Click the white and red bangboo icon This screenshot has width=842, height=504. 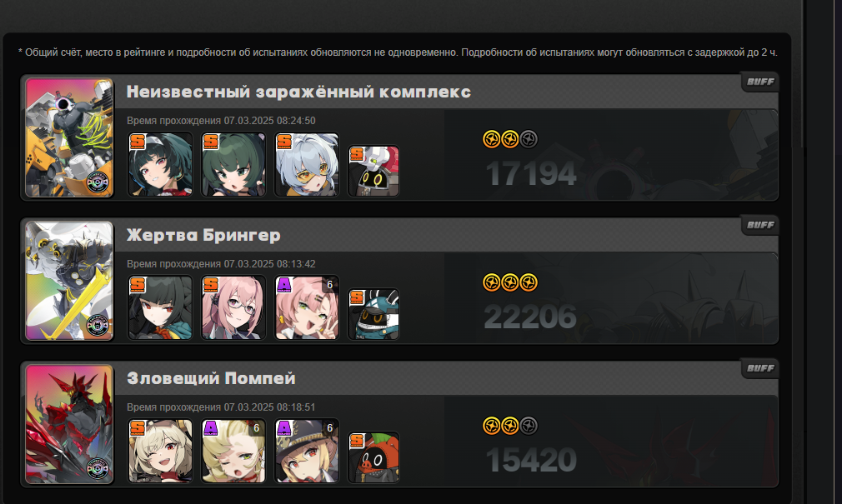pyautogui.click(x=373, y=171)
